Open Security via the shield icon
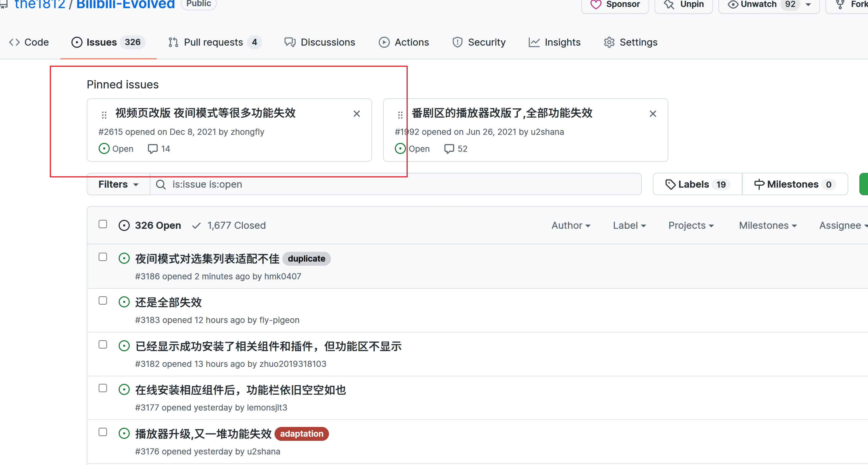Image resolution: width=868 pixels, height=465 pixels. pos(457,42)
